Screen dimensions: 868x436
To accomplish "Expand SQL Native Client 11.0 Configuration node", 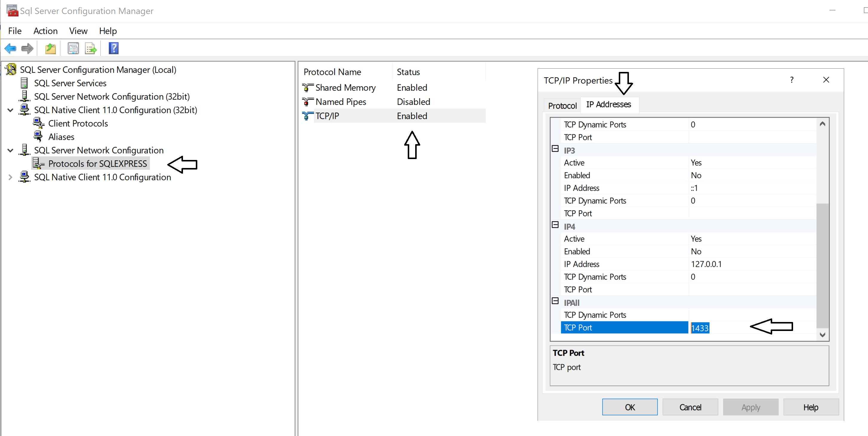I will [x=10, y=177].
